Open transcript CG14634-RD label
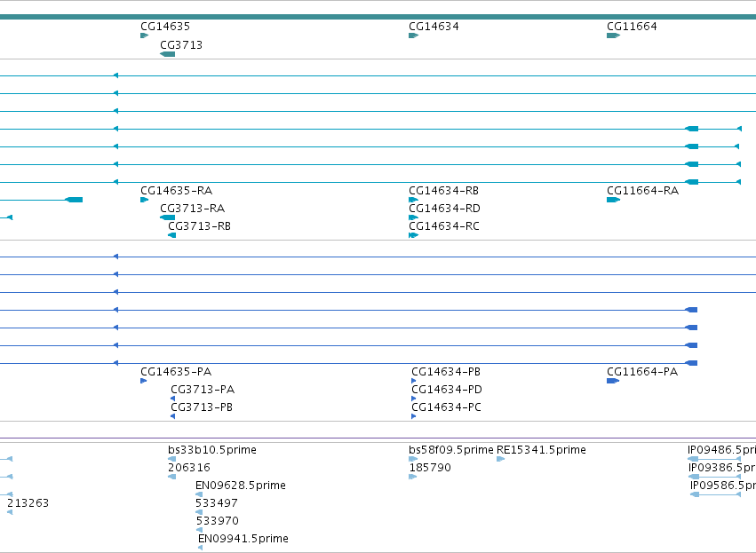This screenshot has height=553, width=756. 444,209
